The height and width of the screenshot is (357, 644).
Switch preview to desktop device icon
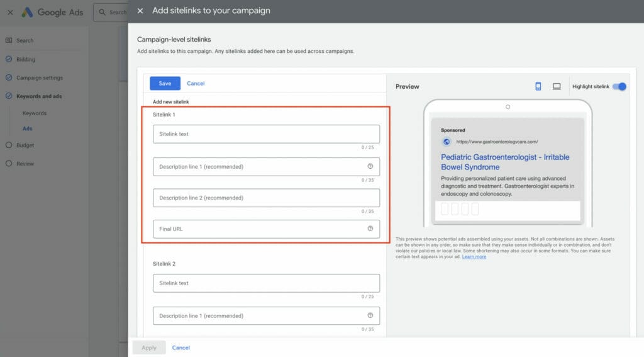(x=557, y=86)
